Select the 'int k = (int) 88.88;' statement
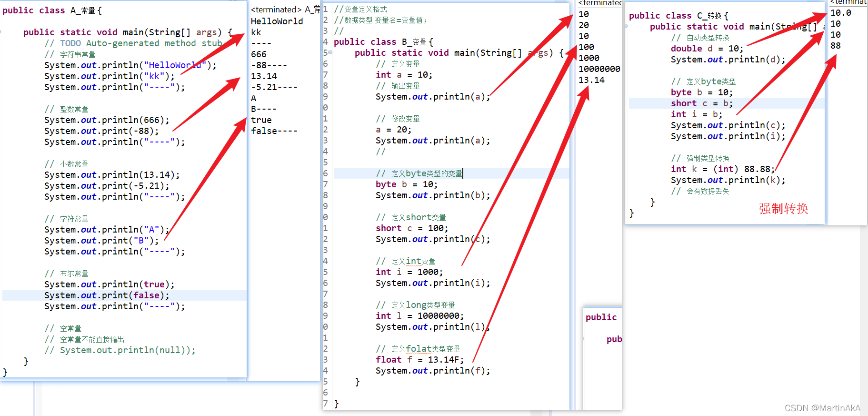 pos(723,169)
